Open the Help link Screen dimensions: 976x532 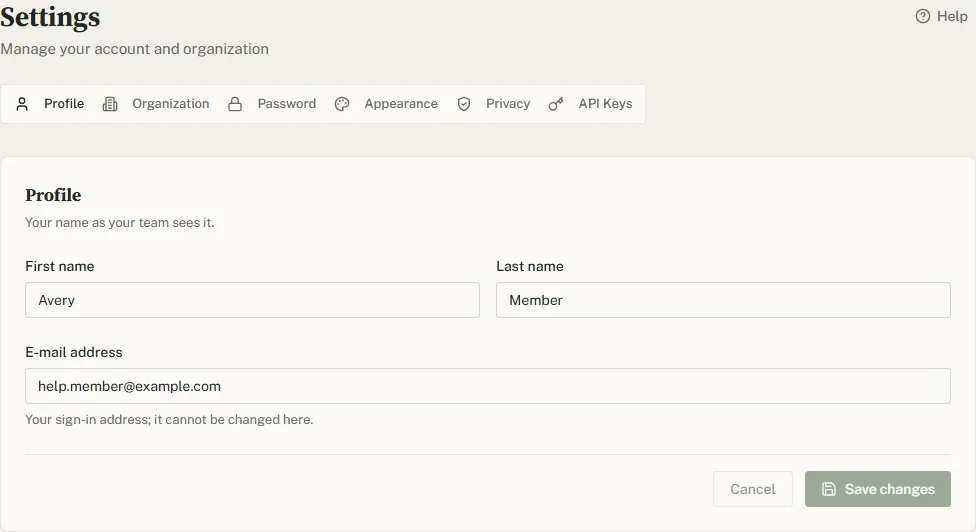click(942, 16)
